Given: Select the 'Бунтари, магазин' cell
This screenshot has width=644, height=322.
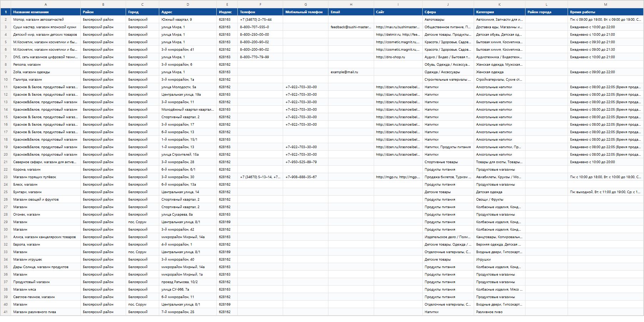Looking at the screenshot, I should (x=46, y=192).
